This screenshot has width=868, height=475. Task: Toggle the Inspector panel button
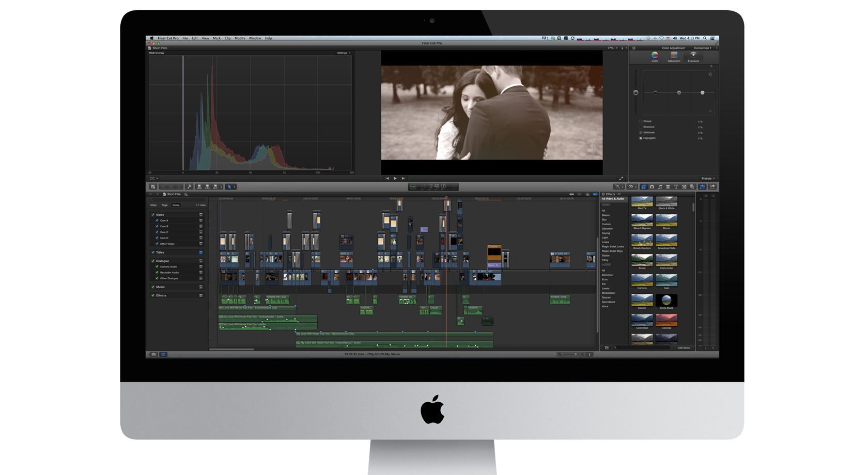(702, 187)
